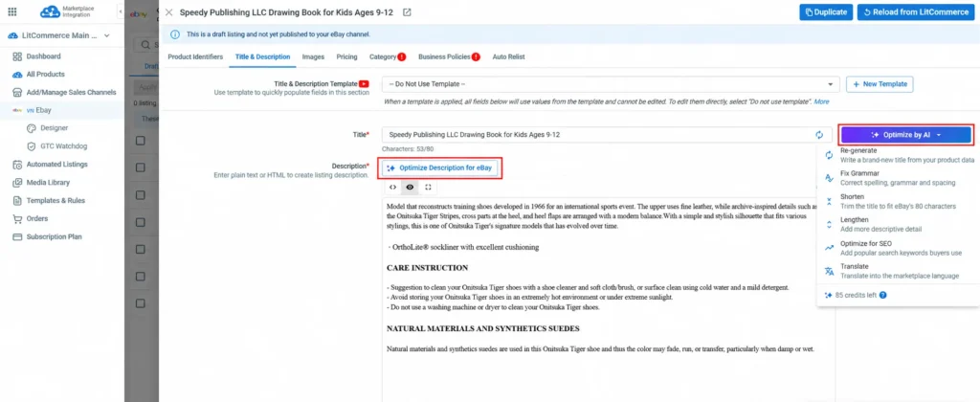Select the Title & Description tab
This screenshot has height=402, width=980.
click(262, 56)
